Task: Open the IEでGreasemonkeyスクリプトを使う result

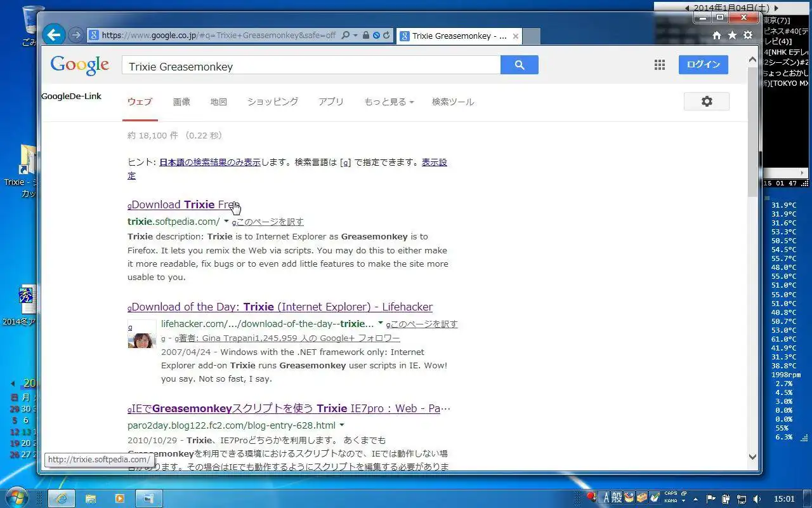Action: tap(289, 408)
